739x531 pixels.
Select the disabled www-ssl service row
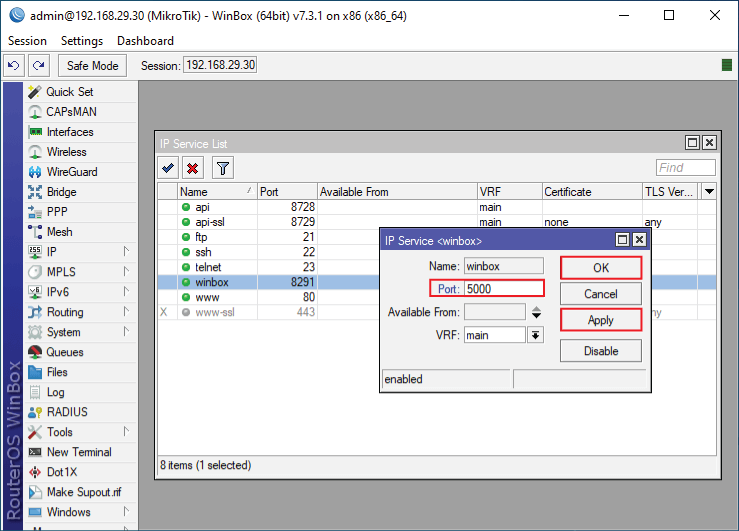[269, 312]
